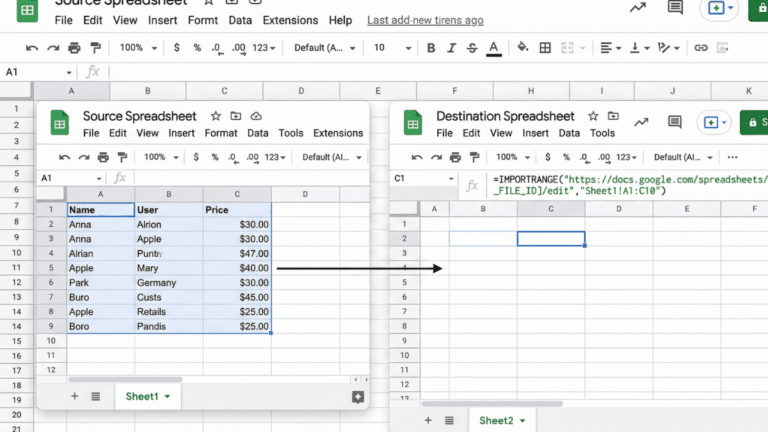Click add-to-meeting button in Destination Spreadsheet

tap(714, 122)
